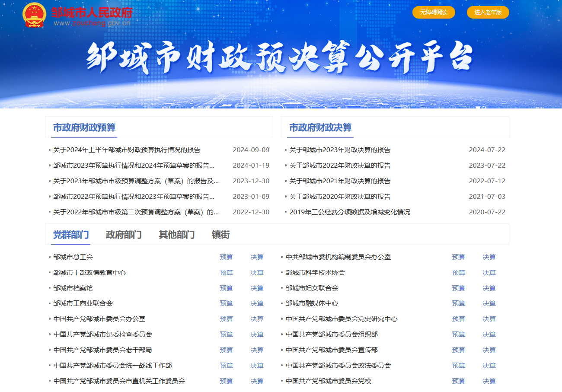562x392 pixels.
Task: Open 决算 for 中国共产党邹城市委员会统一战线工作部
Action: click(x=257, y=366)
